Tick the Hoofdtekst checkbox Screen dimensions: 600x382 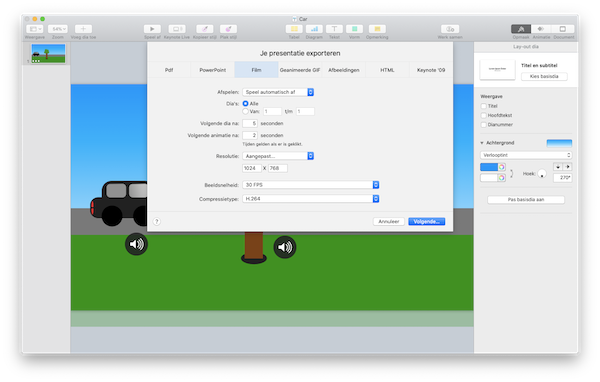click(x=484, y=115)
